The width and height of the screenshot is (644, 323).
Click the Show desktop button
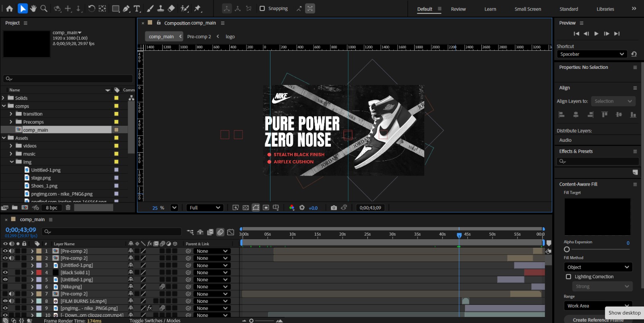[624, 313]
